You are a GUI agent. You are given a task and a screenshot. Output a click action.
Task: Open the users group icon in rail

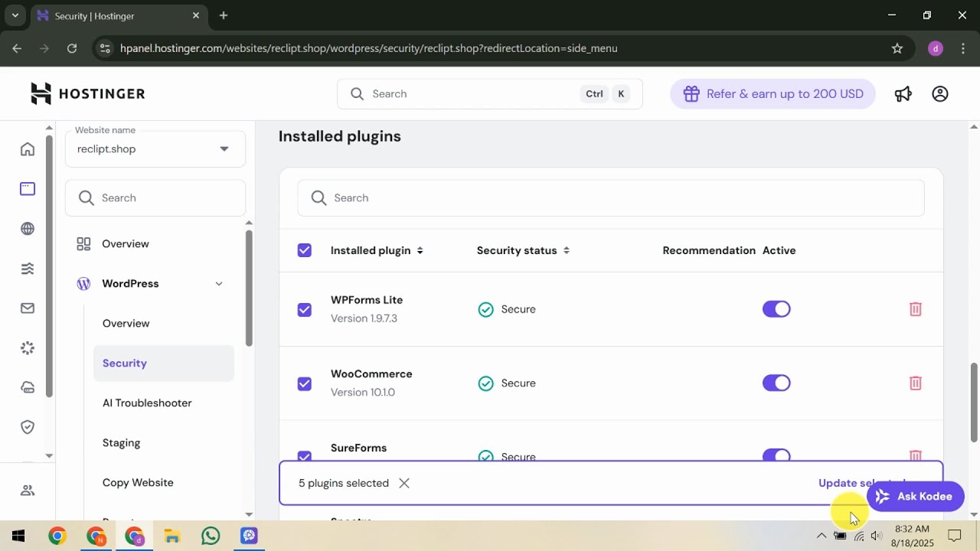pyautogui.click(x=28, y=491)
